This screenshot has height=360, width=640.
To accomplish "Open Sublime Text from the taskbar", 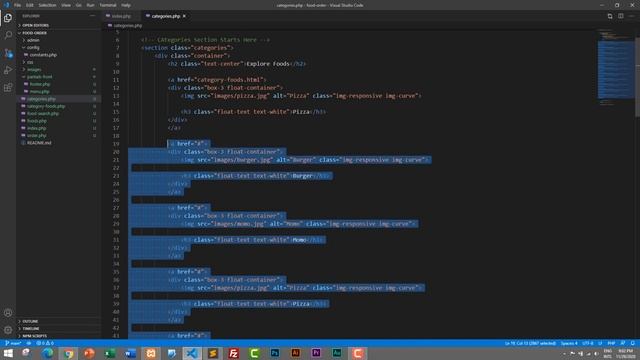I will tap(213, 353).
